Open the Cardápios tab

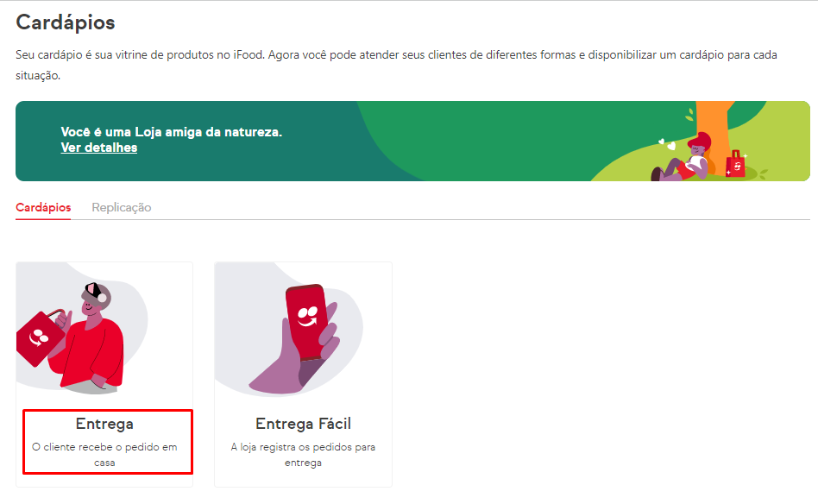(x=43, y=207)
